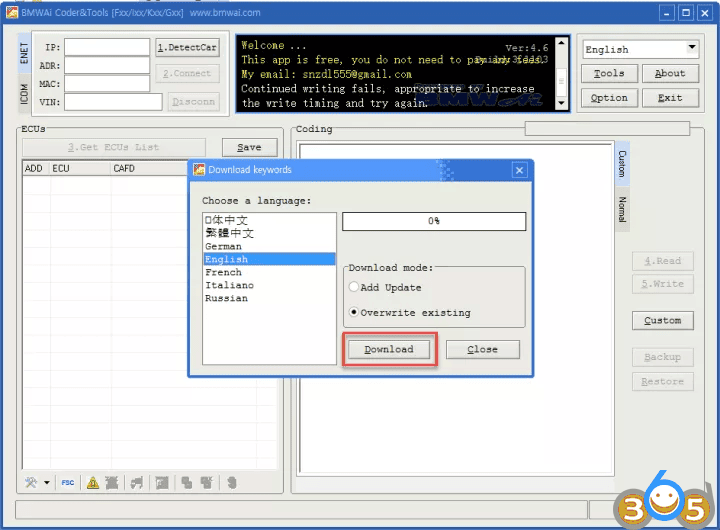Click the greyed paste icon in ECUs toolbar

pos(207,483)
